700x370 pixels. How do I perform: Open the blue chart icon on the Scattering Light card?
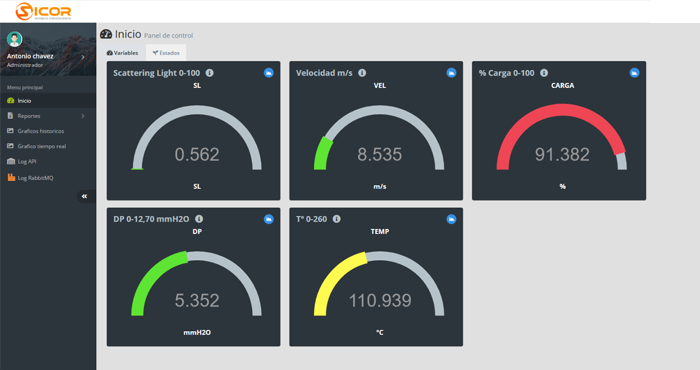[268, 73]
